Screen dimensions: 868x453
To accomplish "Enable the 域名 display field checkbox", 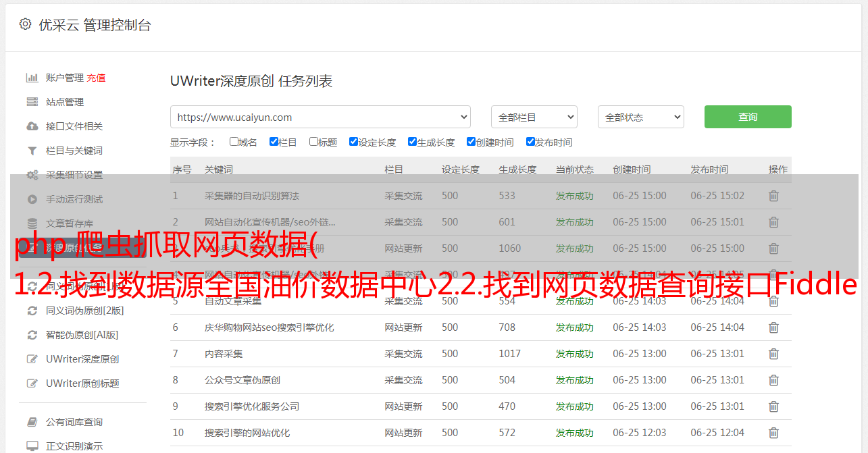I will 234,142.
